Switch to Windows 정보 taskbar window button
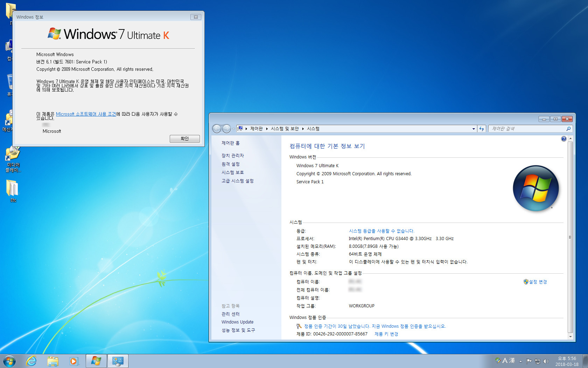Viewport: 588px width, 368px height. pyautogui.click(x=96, y=361)
